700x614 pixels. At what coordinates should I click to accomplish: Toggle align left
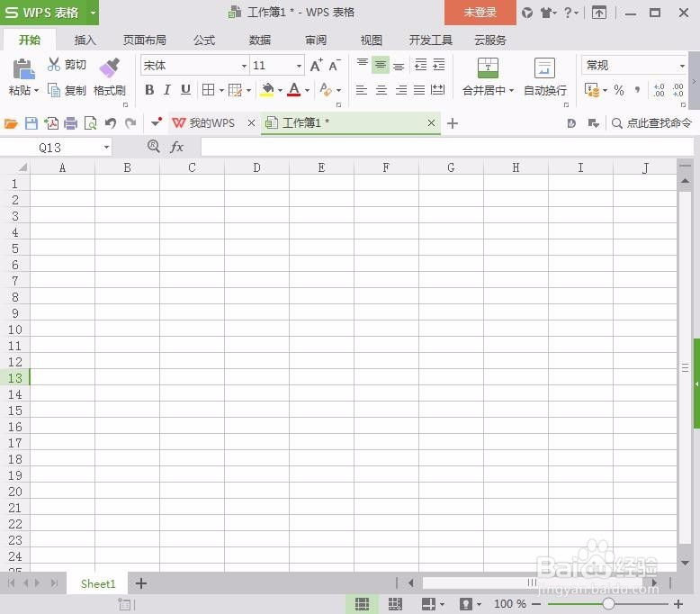tap(361, 90)
